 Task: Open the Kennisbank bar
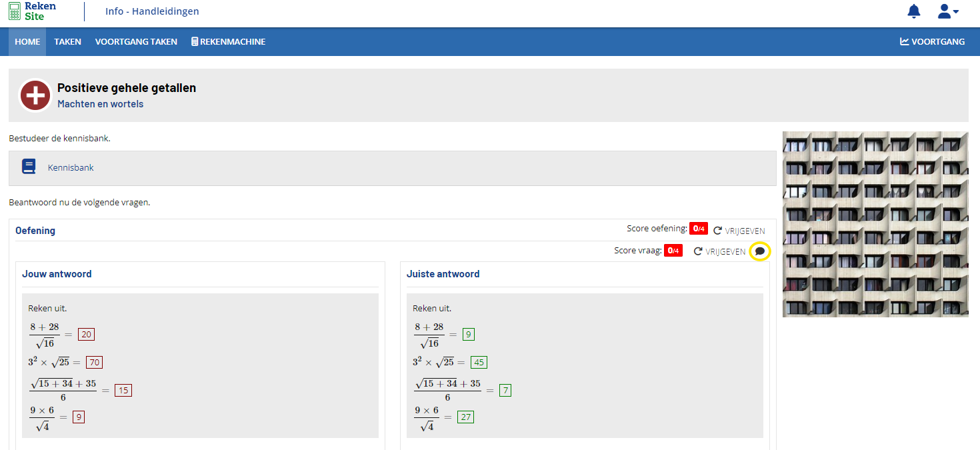coord(392,167)
